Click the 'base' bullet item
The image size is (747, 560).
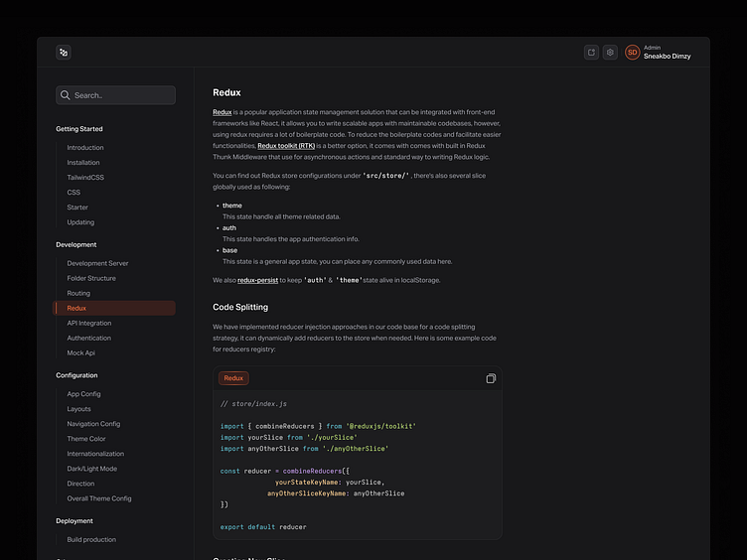point(229,250)
